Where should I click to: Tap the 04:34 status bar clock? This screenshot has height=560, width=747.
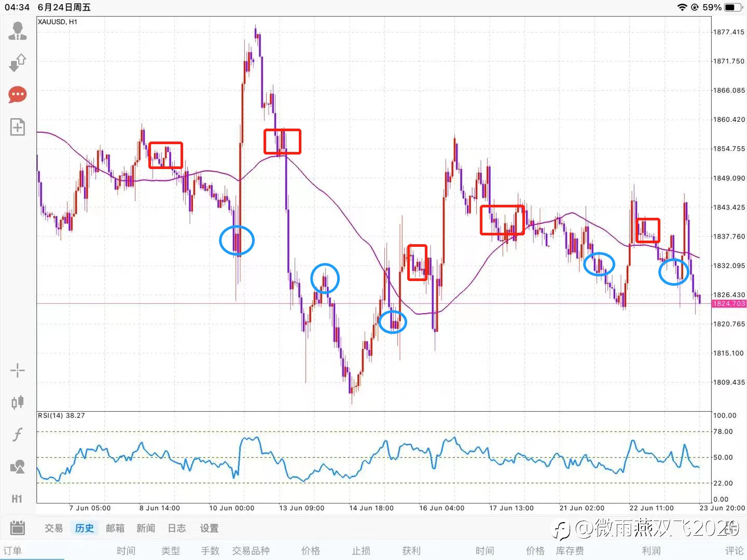point(17,7)
